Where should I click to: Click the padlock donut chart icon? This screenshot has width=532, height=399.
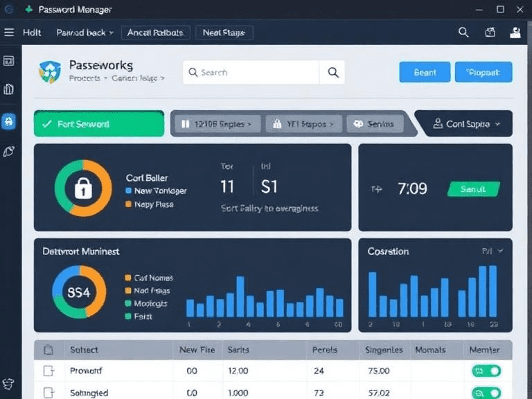point(83,188)
